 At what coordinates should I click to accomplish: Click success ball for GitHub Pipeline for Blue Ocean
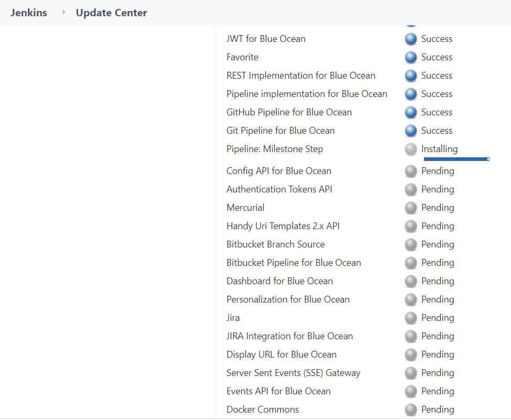(411, 112)
